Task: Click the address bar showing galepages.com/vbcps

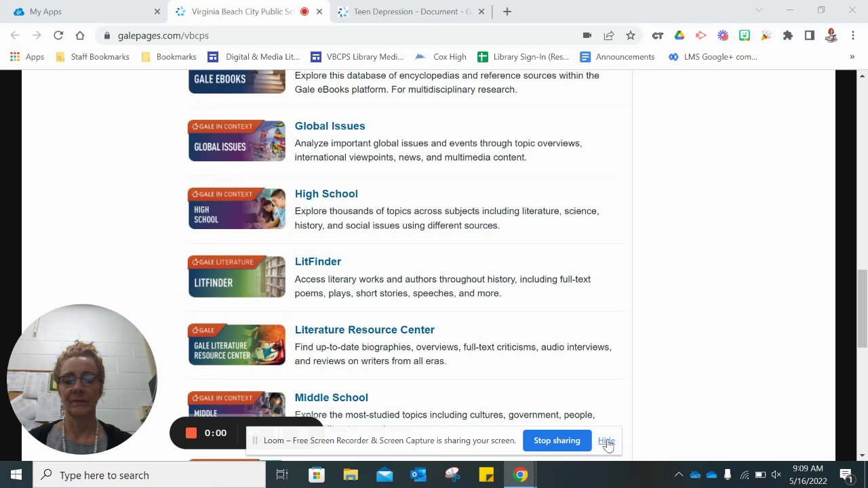Action: pyautogui.click(x=339, y=35)
